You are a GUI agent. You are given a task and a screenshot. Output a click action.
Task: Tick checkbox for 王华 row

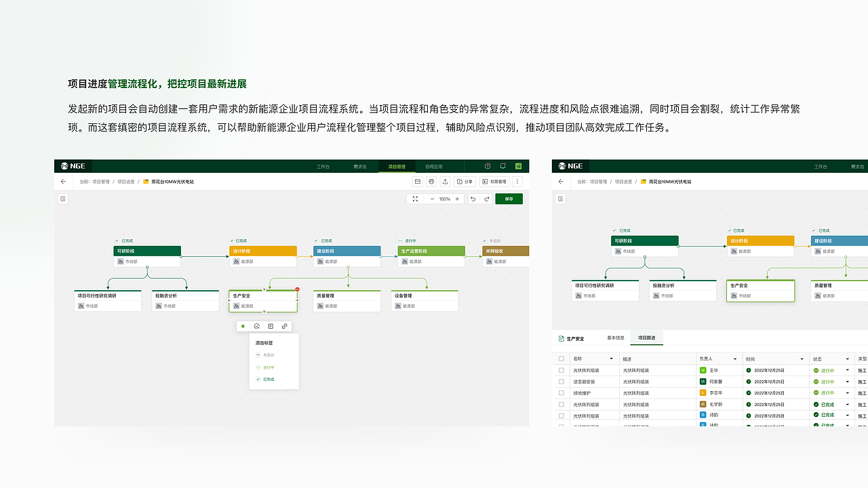(x=561, y=371)
